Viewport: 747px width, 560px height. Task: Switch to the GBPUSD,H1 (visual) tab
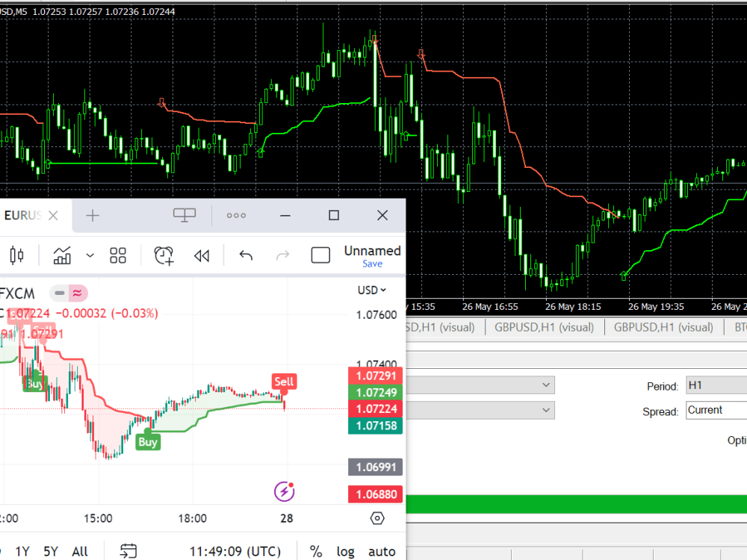[543, 327]
